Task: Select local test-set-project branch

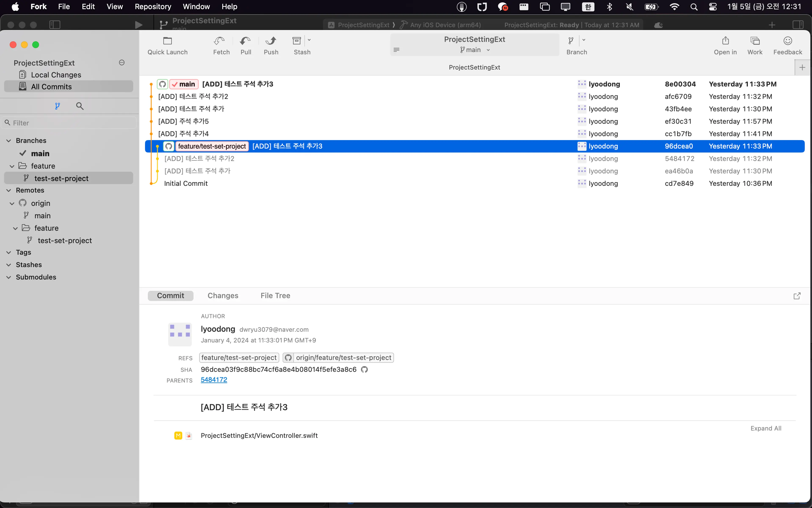Action: (69, 178)
